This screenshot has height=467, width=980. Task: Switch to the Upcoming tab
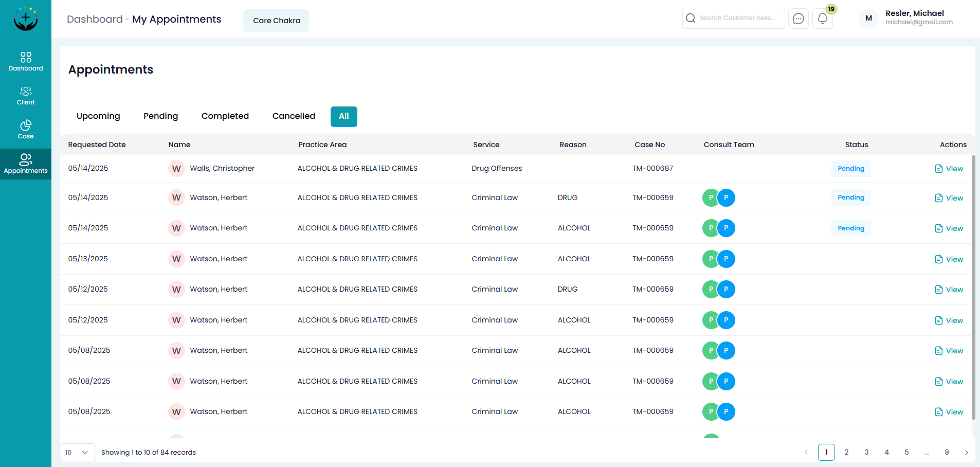[x=98, y=116]
